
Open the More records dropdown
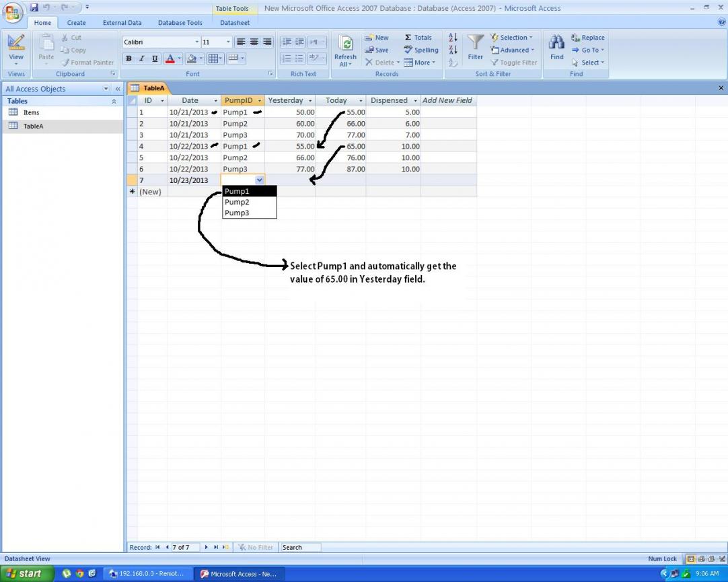pyautogui.click(x=420, y=63)
